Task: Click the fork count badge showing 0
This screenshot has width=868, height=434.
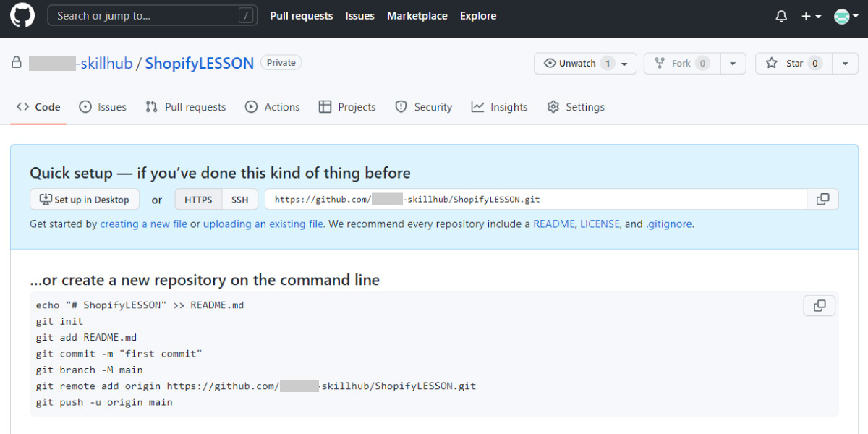Action: pos(702,64)
